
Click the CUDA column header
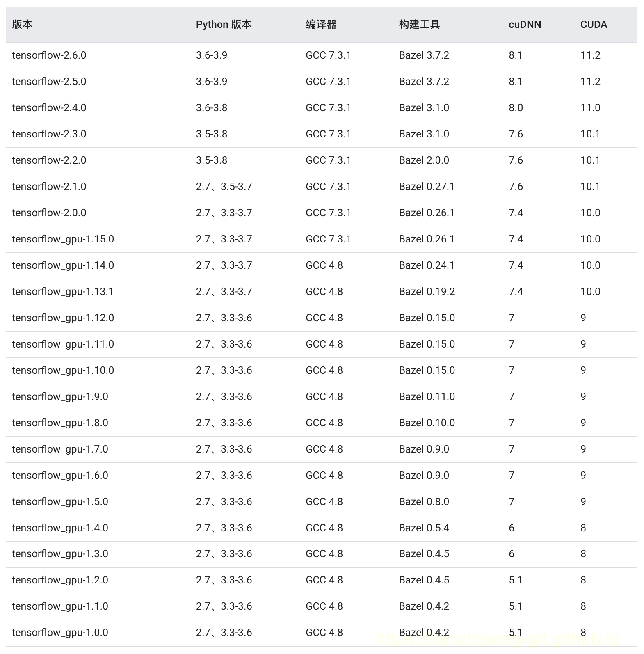coord(594,25)
